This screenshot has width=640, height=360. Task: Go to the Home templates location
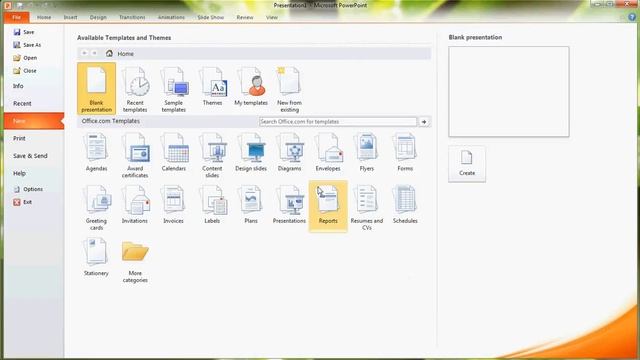(120, 53)
